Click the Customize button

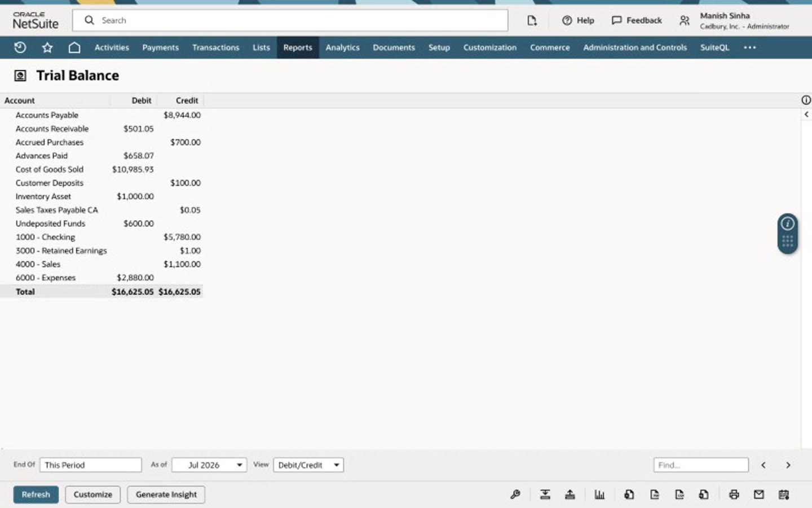click(x=93, y=494)
